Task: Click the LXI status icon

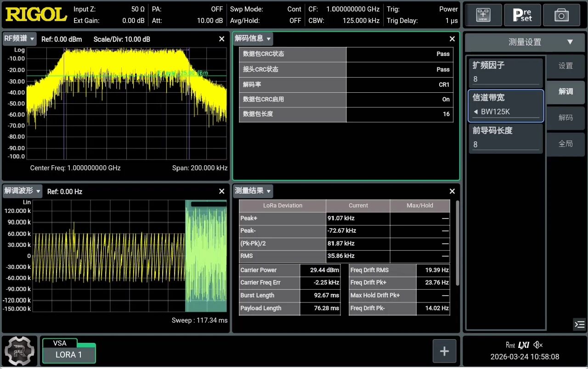Action: pos(524,345)
